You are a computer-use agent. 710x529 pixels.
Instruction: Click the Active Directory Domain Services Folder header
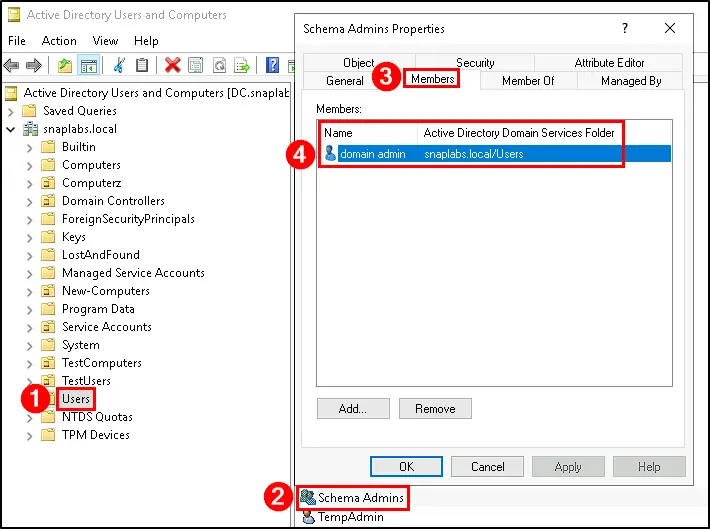(x=519, y=133)
